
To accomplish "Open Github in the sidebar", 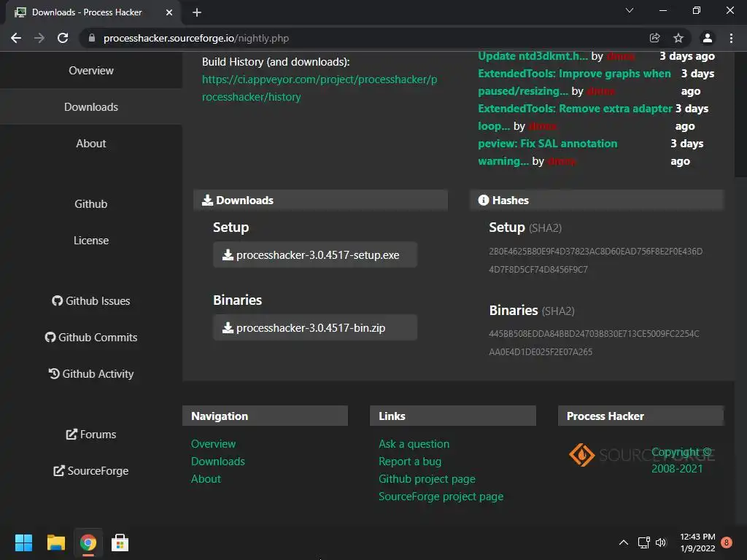I will (91, 204).
